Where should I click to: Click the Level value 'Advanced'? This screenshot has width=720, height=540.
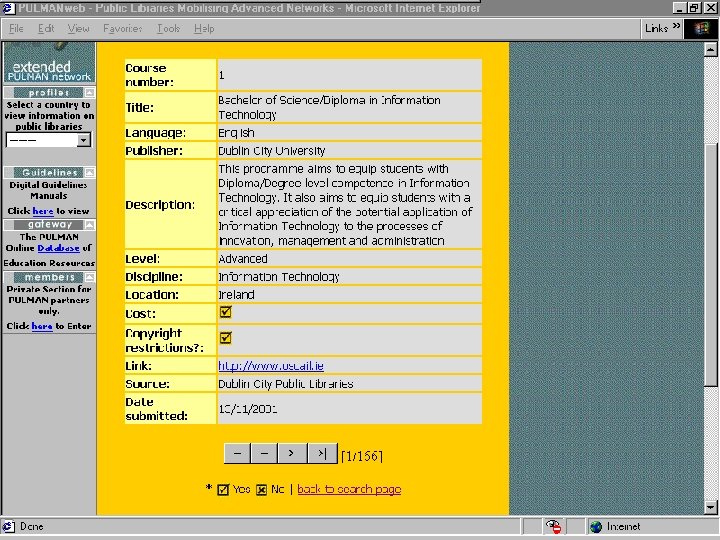243,259
